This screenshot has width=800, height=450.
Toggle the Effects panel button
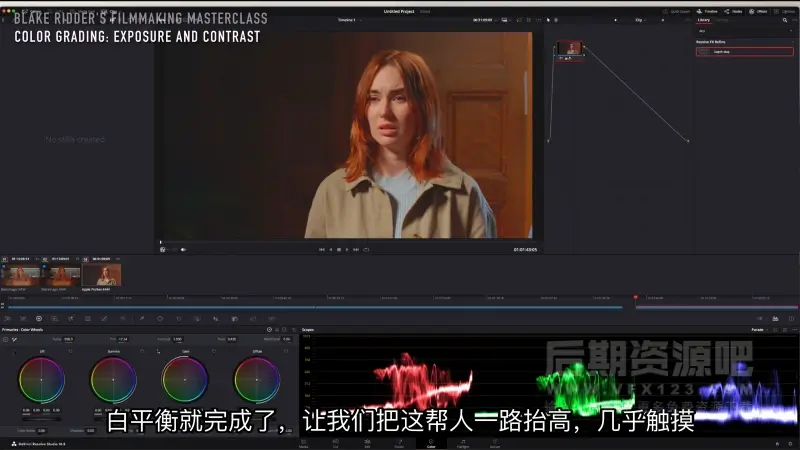point(757,11)
